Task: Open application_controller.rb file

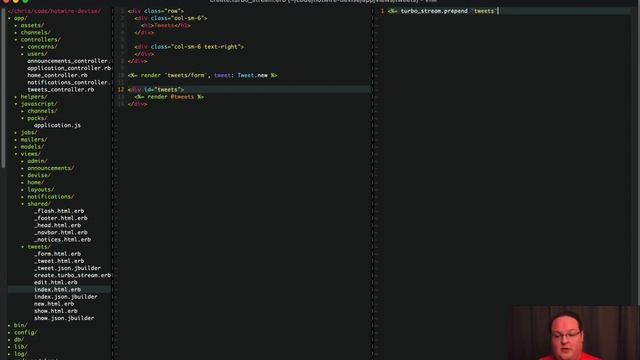Action: [x=69, y=68]
